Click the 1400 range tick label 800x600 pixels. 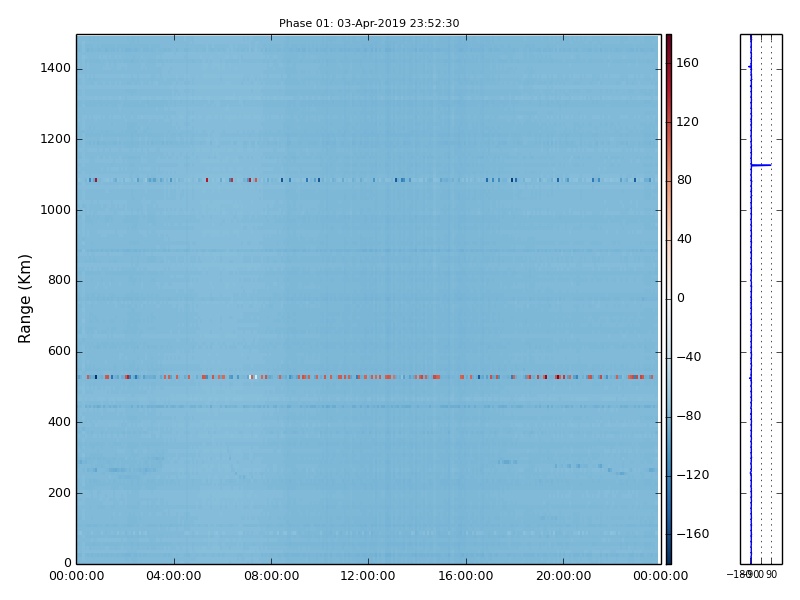[56, 68]
